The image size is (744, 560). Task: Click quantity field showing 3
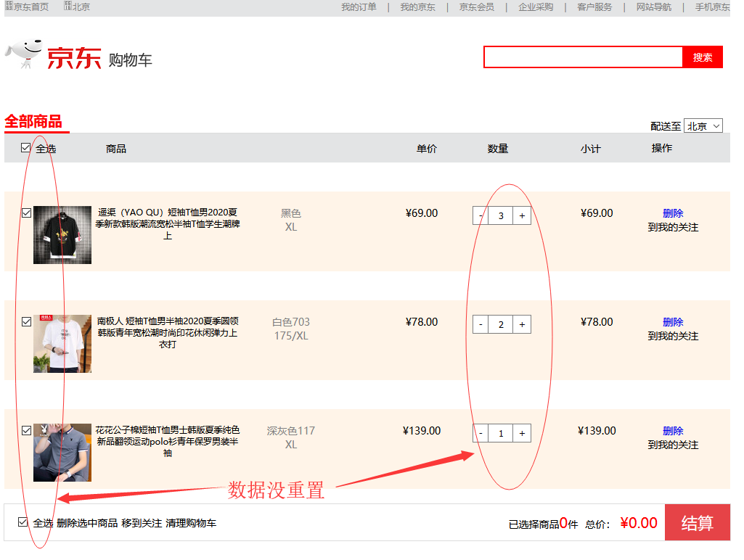click(x=501, y=215)
